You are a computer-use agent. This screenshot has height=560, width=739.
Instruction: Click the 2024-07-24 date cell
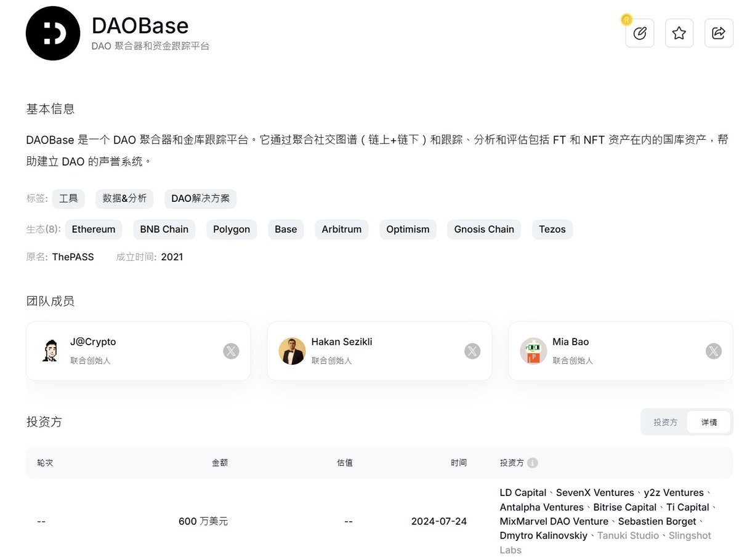tap(439, 521)
